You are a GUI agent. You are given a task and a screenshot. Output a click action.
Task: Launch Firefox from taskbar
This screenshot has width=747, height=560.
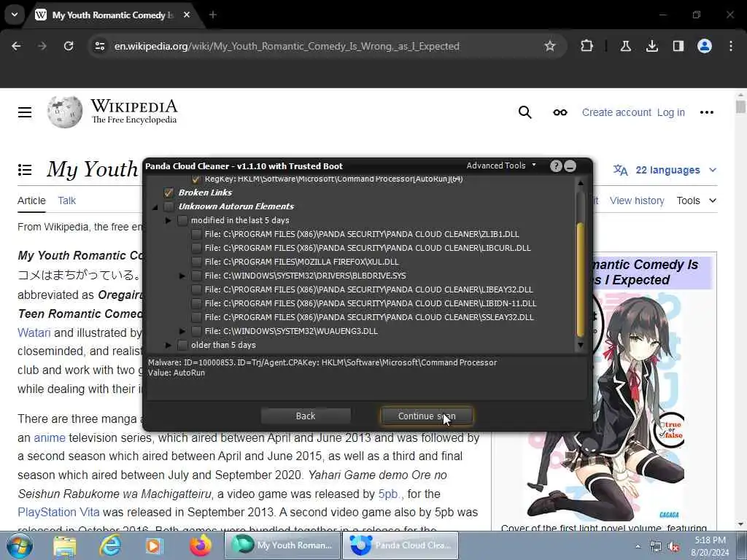tap(200, 545)
